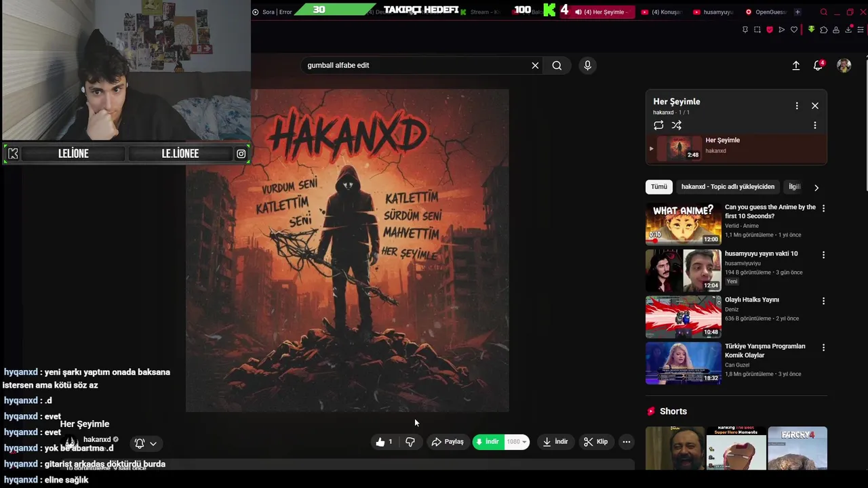Toggle the red ad blocker shield icon
868x488 pixels.
point(770,30)
